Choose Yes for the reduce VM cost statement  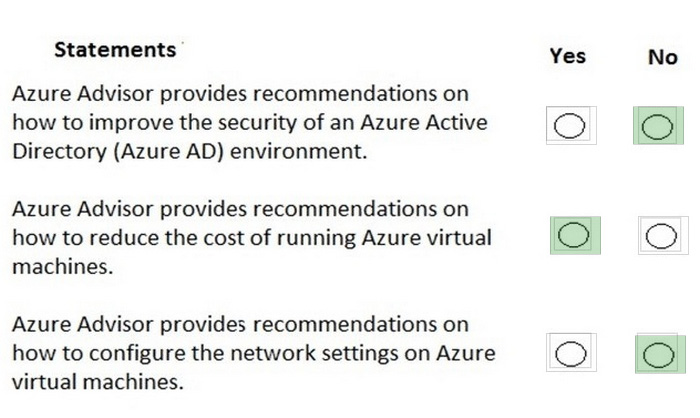(x=572, y=237)
